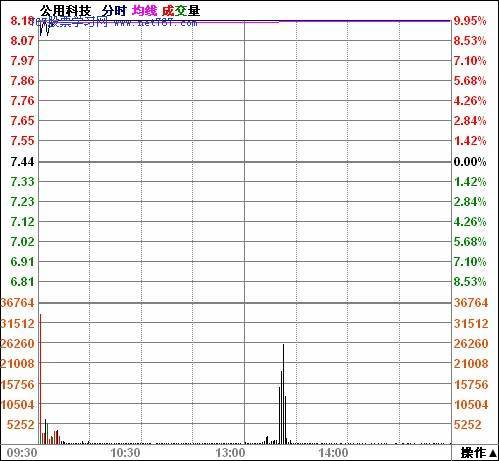The height and width of the screenshot is (461, 499).
Task: Click the 10:30 time axis label
Action: click(125, 453)
